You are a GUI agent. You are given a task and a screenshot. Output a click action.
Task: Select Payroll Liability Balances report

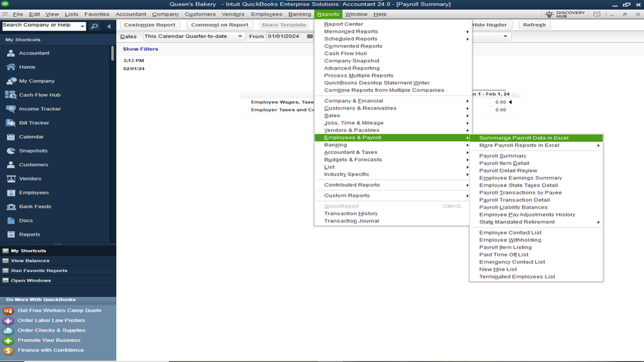point(513,207)
